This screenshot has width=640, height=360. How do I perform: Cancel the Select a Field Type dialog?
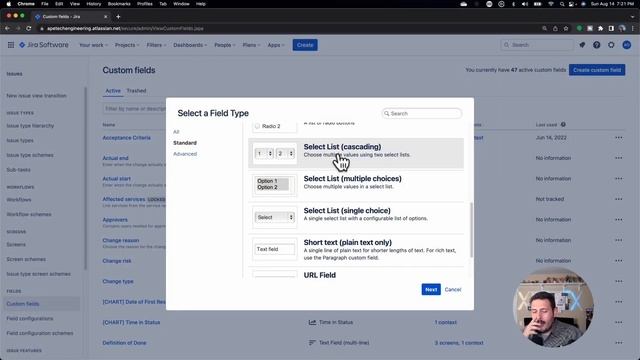click(x=453, y=289)
